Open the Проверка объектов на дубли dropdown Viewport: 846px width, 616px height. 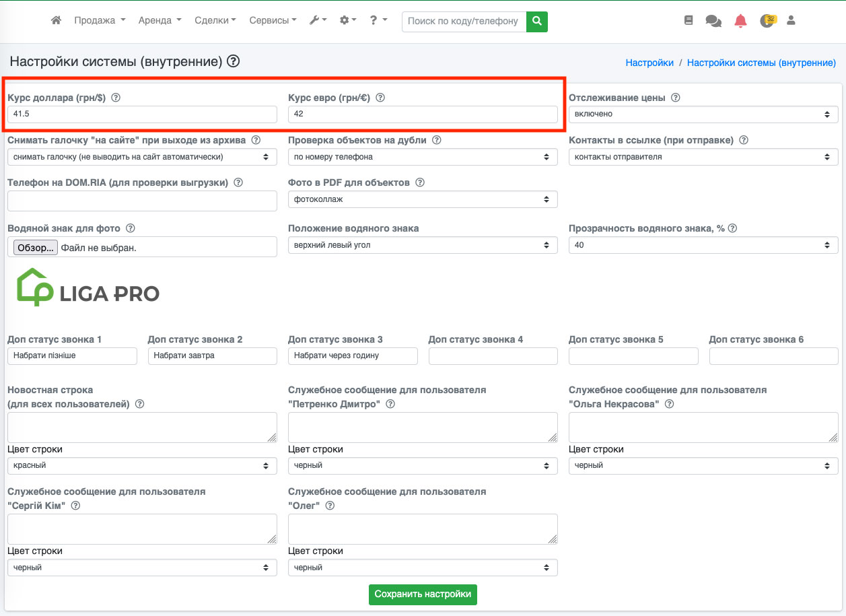(x=423, y=157)
